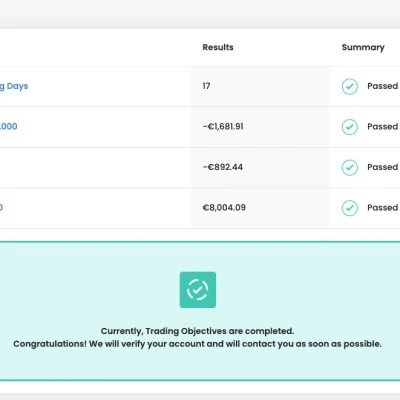The image size is (400, 400).
Task: Click Passed label next to -€892.44
Action: click(383, 167)
